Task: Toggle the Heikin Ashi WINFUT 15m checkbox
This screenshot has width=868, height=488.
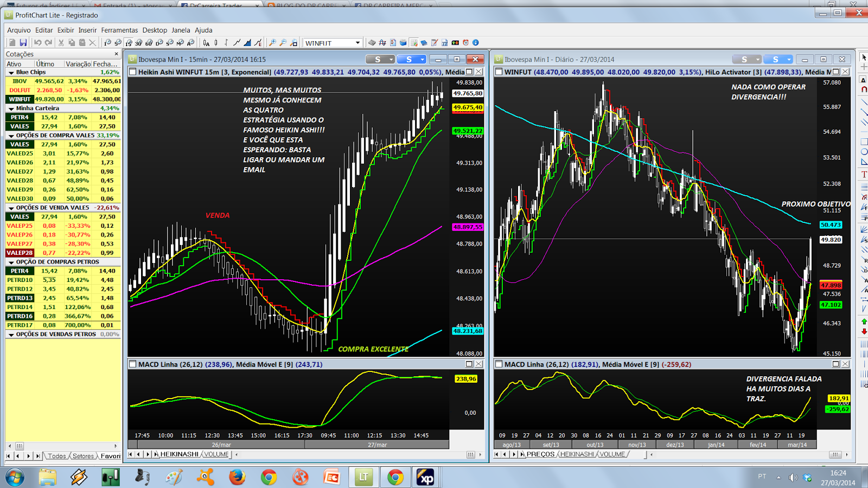Action: (x=132, y=72)
